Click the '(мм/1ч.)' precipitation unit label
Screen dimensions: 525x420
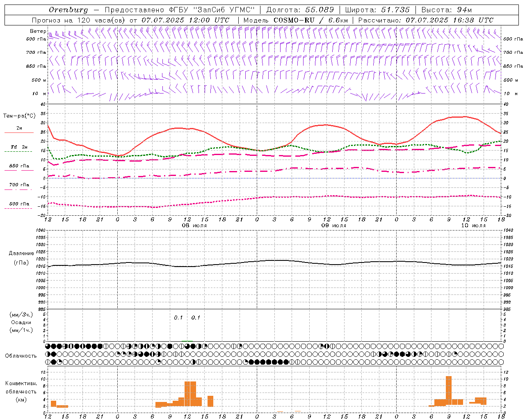coord(21,330)
